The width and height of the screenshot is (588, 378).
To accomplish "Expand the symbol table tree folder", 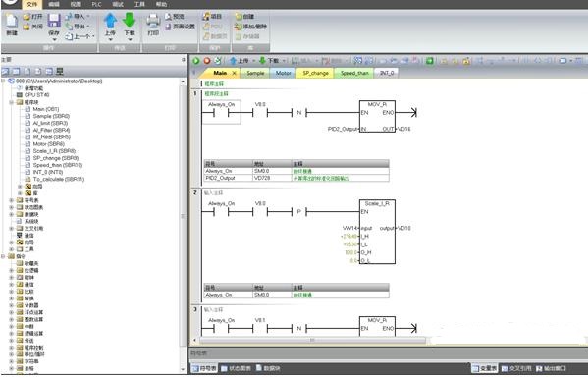I will pos(12,200).
